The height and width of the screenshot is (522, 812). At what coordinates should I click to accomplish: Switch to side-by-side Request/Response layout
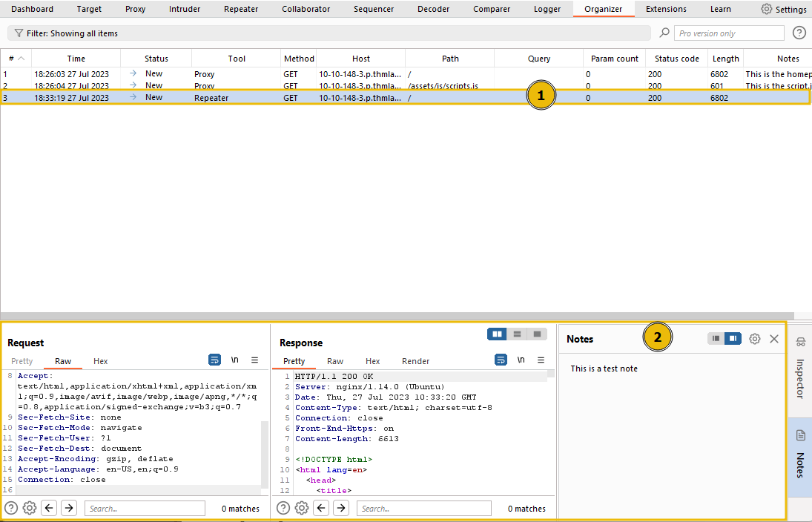pyautogui.click(x=496, y=334)
